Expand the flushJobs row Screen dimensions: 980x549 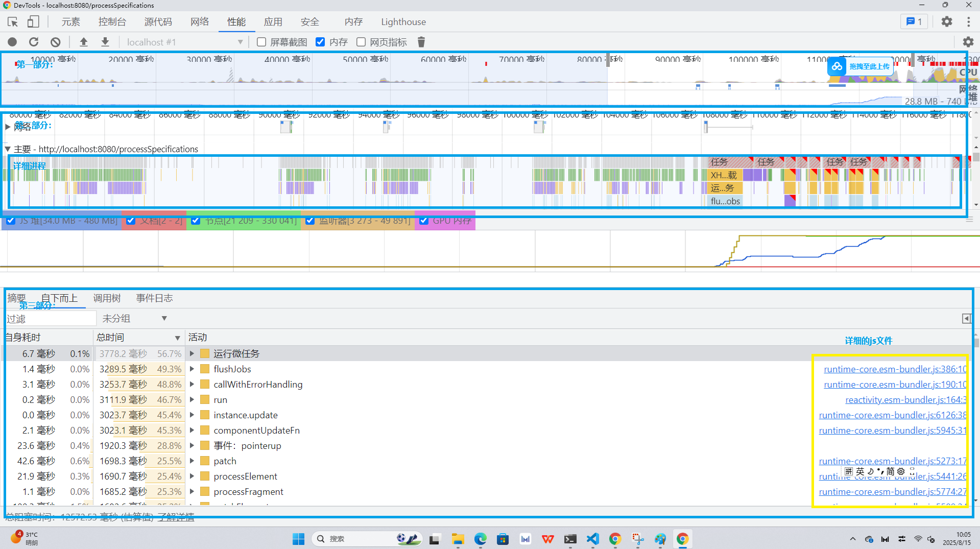[x=192, y=369]
